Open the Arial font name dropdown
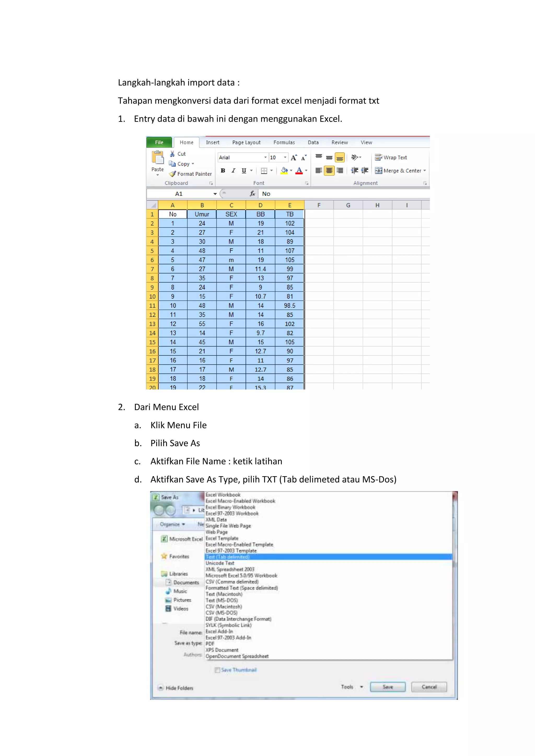Viewport: 535px width, 756px height. 265,157
